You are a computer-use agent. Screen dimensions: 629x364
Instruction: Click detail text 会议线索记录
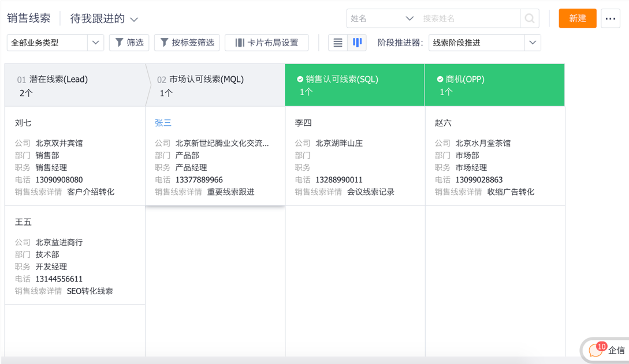click(x=371, y=192)
